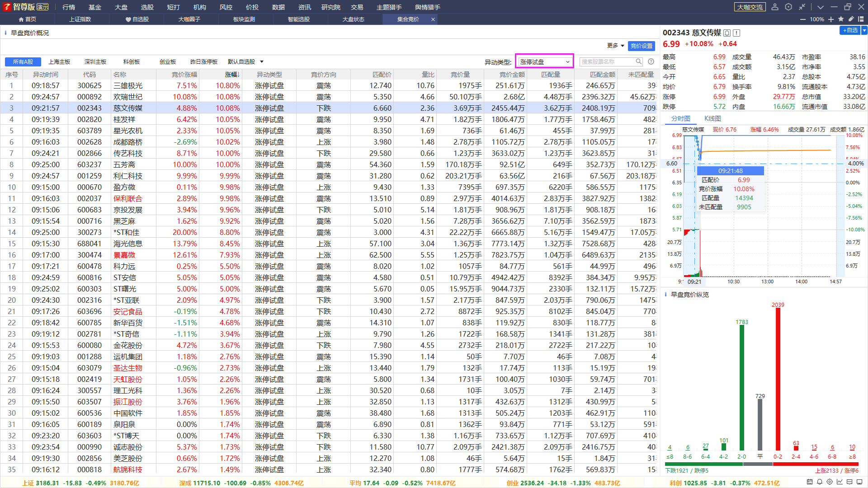
Task: Click the monitor screen icon in status bar
Action: click(x=859, y=482)
